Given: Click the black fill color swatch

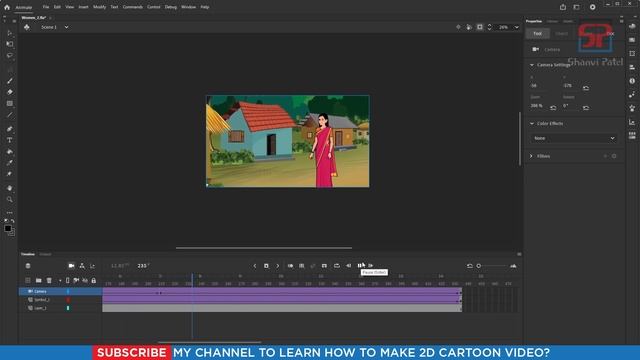Looking at the screenshot, I should (x=8, y=229).
